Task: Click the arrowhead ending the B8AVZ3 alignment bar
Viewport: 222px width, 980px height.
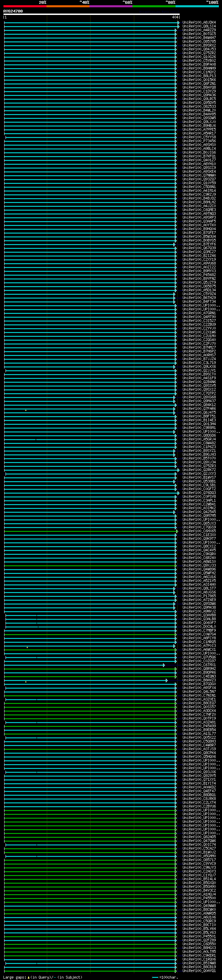Action: click(x=166, y=681)
